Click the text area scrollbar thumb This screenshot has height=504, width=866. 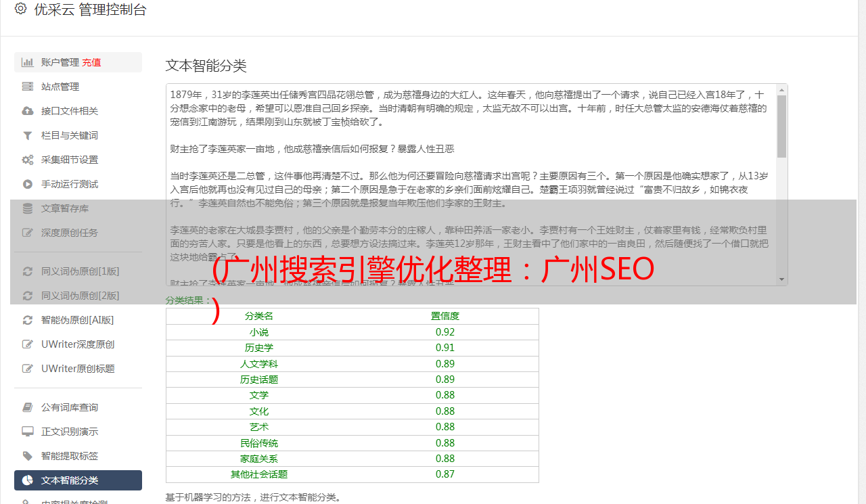click(x=782, y=127)
